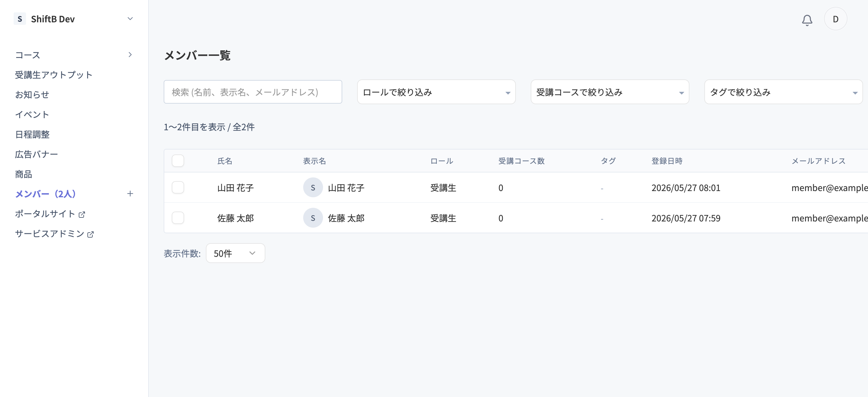Open the 50件 display count dropdown
The height and width of the screenshot is (397, 868).
click(235, 253)
